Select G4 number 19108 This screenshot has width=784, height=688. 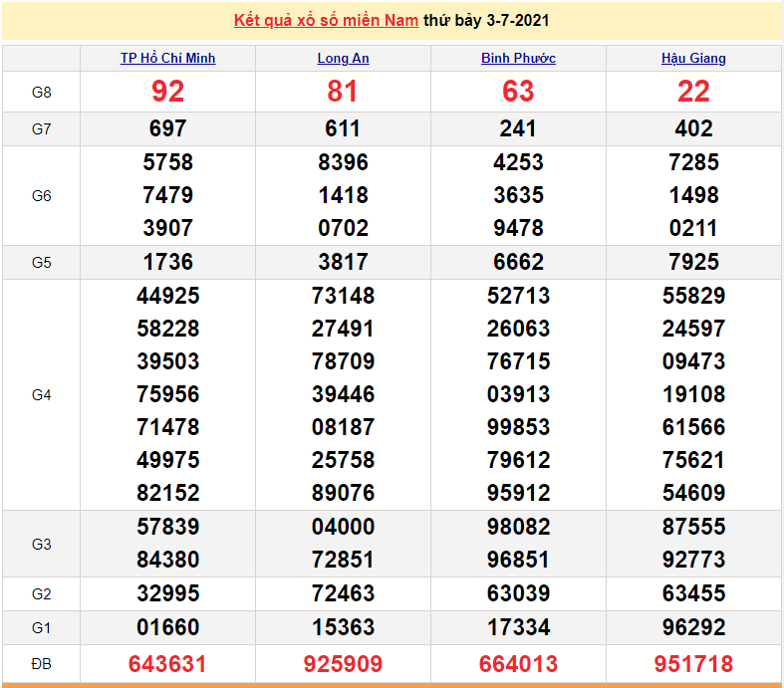click(693, 394)
